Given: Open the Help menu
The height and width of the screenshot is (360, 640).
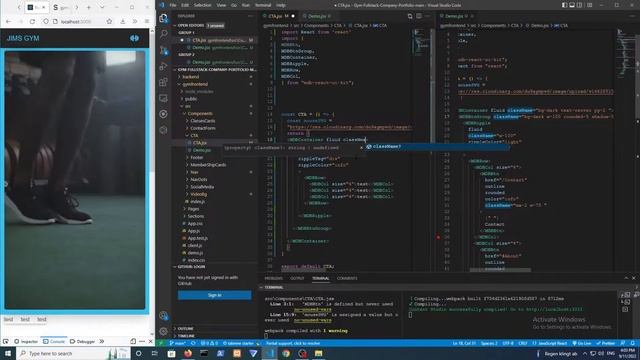Looking at the screenshot, I should pos(281,5).
